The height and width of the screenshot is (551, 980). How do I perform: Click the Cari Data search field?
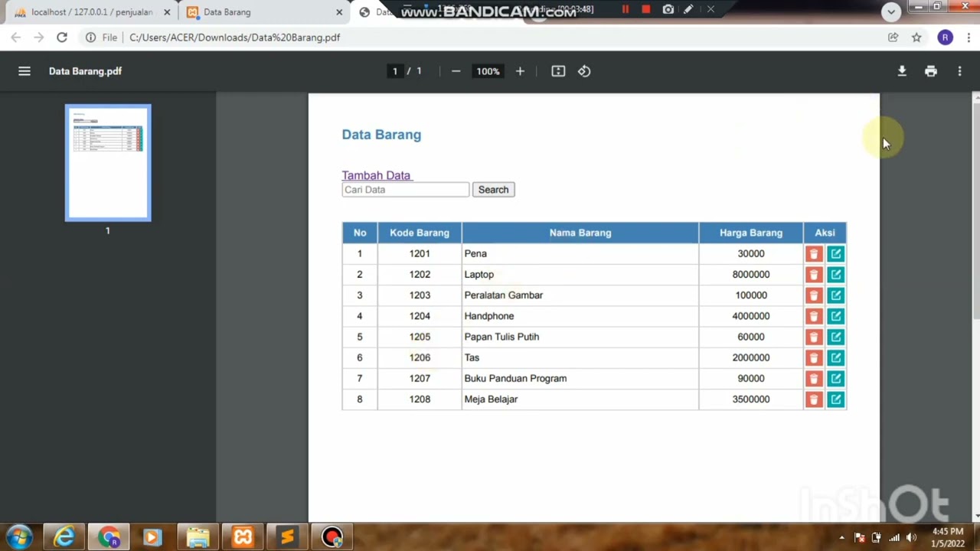tap(405, 190)
